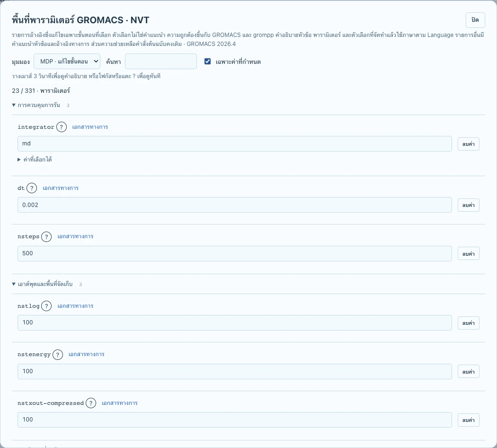Click the help icon beside nsteps
Screen dimensions: 497x448
(x=46, y=237)
